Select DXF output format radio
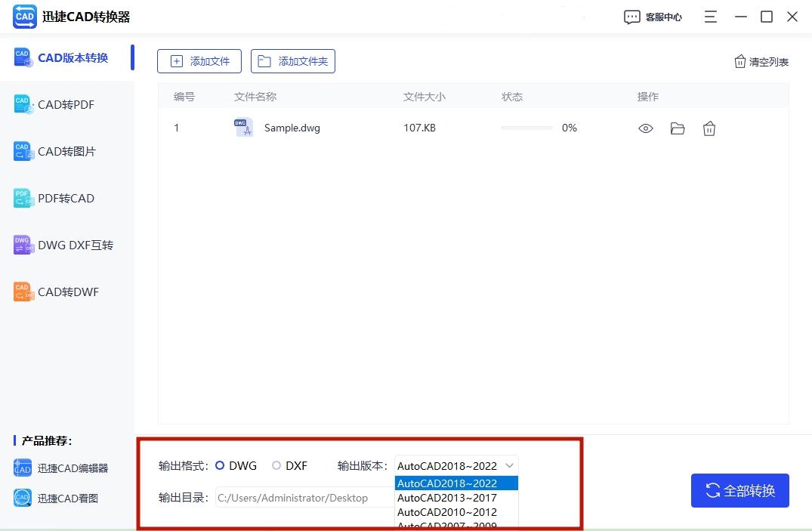 pyautogui.click(x=276, y=466)
